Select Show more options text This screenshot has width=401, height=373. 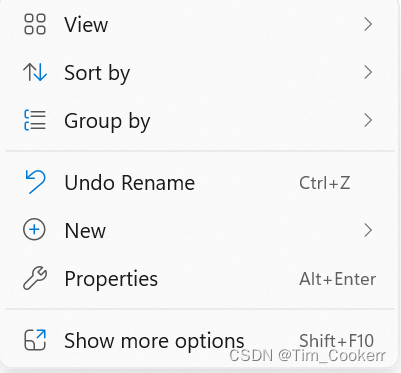[x=154, y=341]
